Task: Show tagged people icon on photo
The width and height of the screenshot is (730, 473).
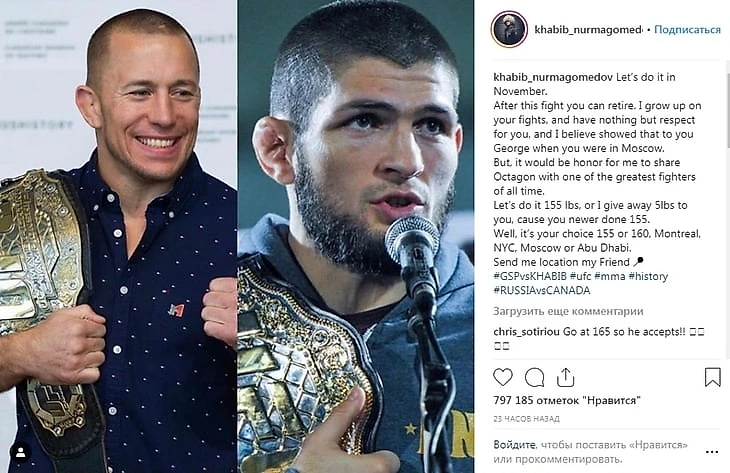Action: 21,452
